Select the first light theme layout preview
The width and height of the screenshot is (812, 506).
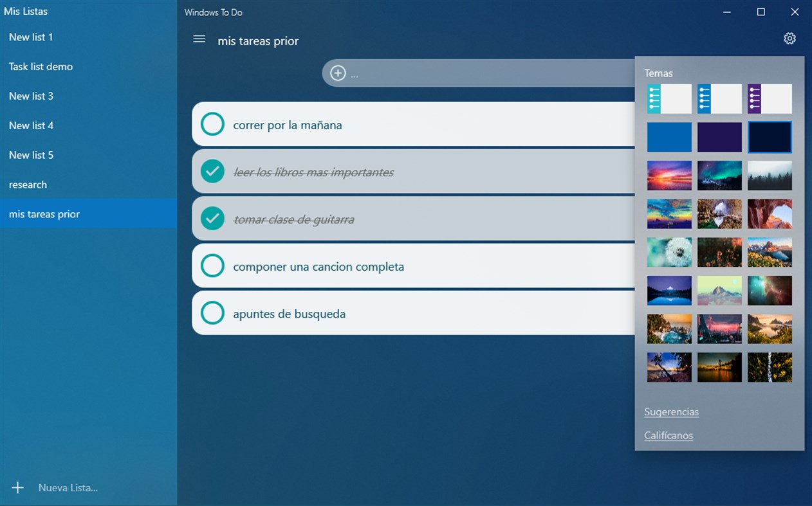pyautogui.click(x=669, y=98)
